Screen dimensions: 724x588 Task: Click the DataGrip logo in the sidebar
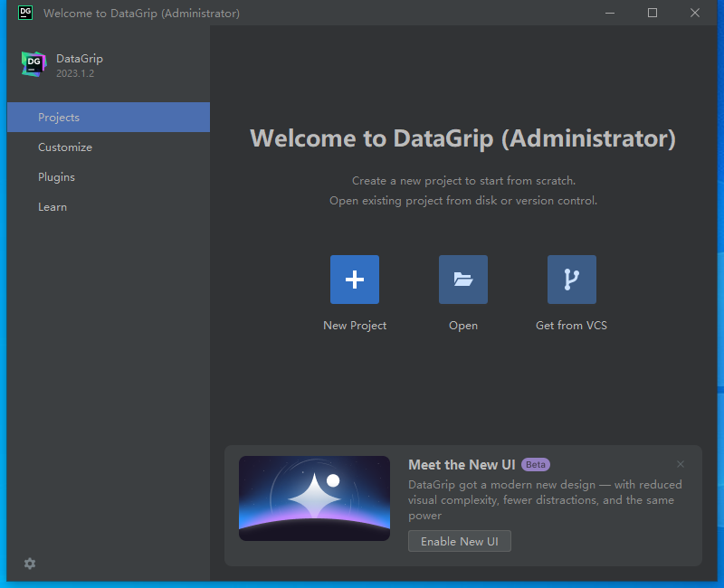click(x=33, y=64)
